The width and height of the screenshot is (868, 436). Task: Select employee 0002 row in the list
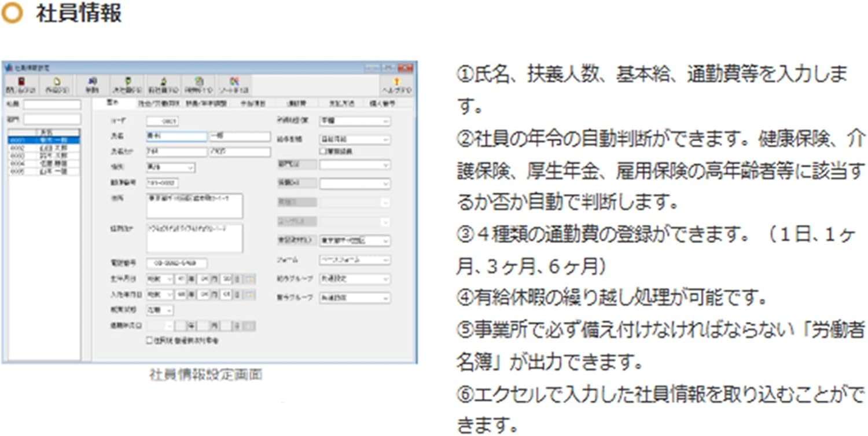(44, 148)
